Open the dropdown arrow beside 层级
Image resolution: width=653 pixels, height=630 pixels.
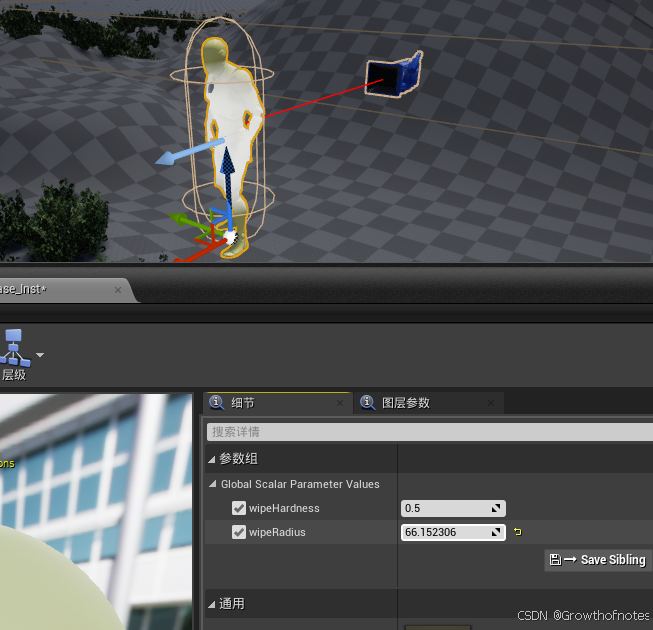coord(40,355)
